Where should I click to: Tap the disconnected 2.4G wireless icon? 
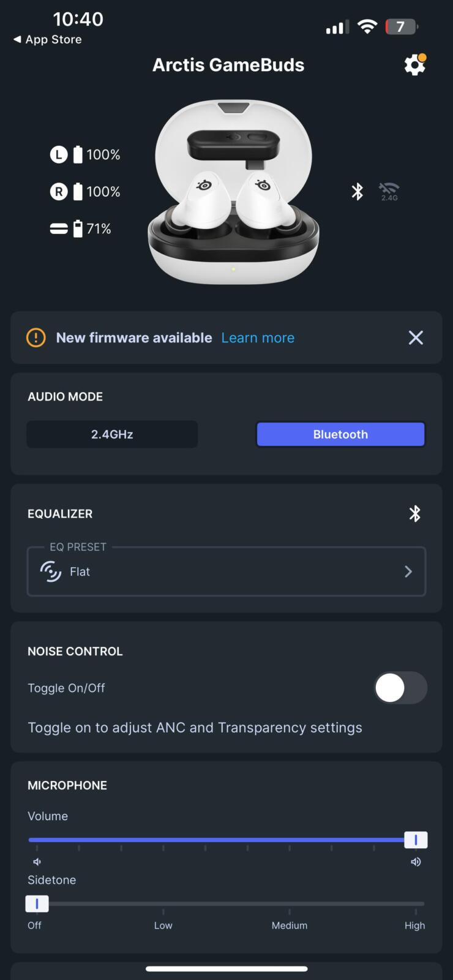(389, 191)
